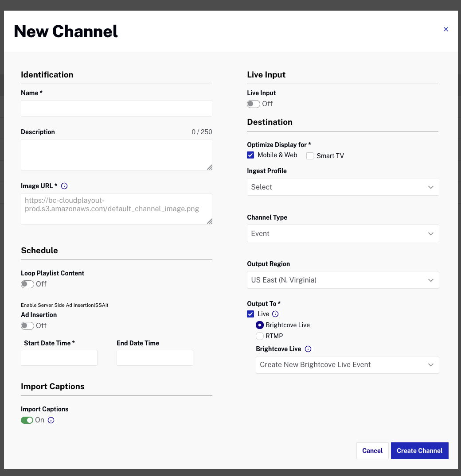Open the Create New Brightcove Live Event dropdown

347,364
